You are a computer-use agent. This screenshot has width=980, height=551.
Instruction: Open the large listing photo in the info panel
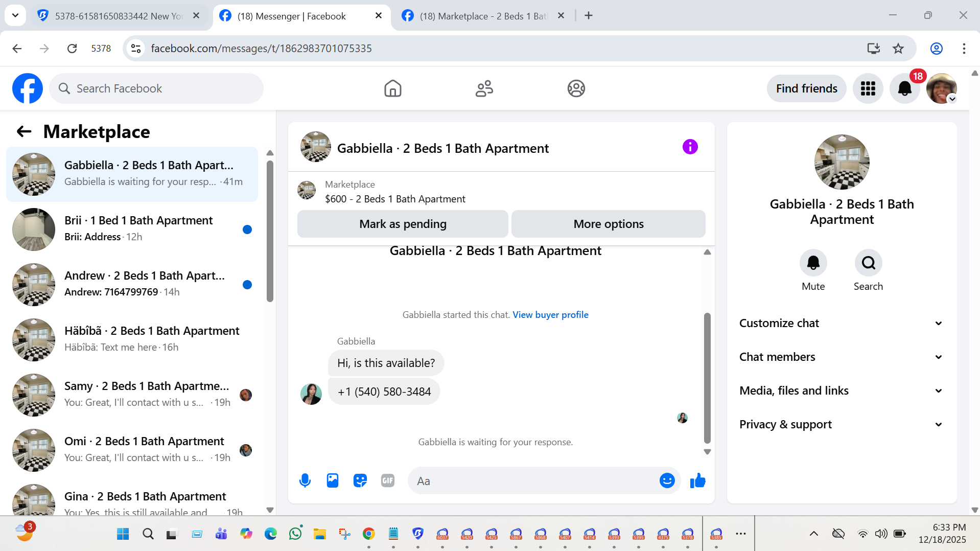click(842, 162)
